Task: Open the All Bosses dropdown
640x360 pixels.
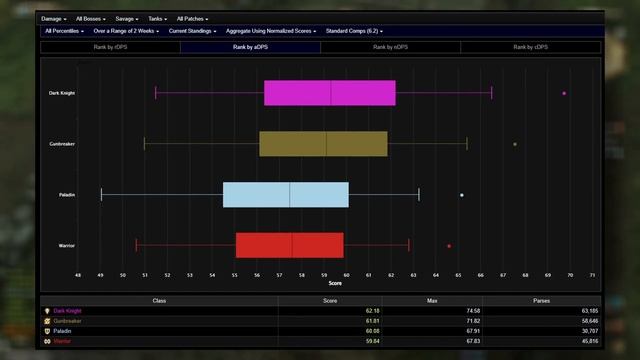Action: click(x=91, y=19)
